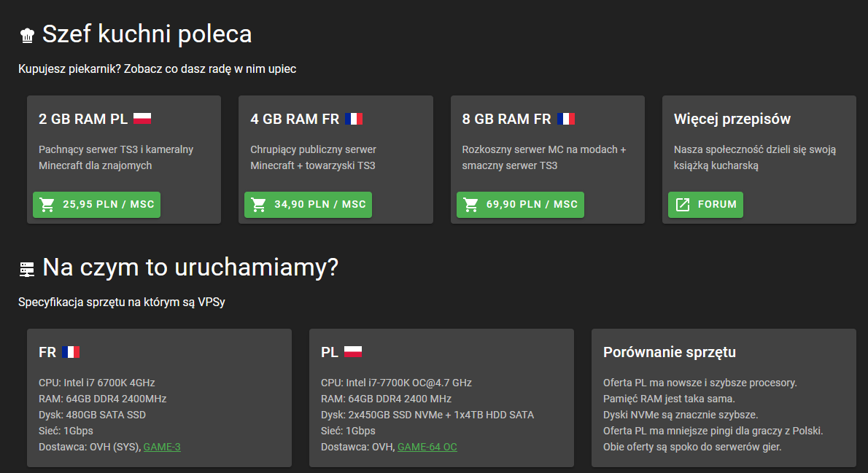The width and height of the screenshot is (868, 473).
Task: Click the Na czym to uruchamiamy? heading text
Action: point(190,268)
